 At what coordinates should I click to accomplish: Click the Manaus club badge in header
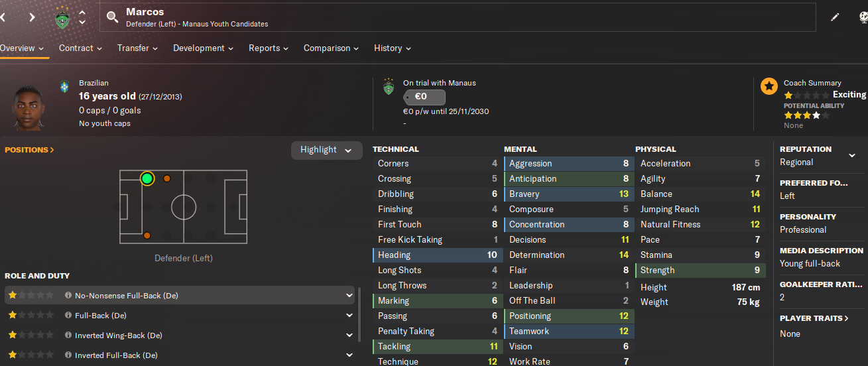[62, 18]
